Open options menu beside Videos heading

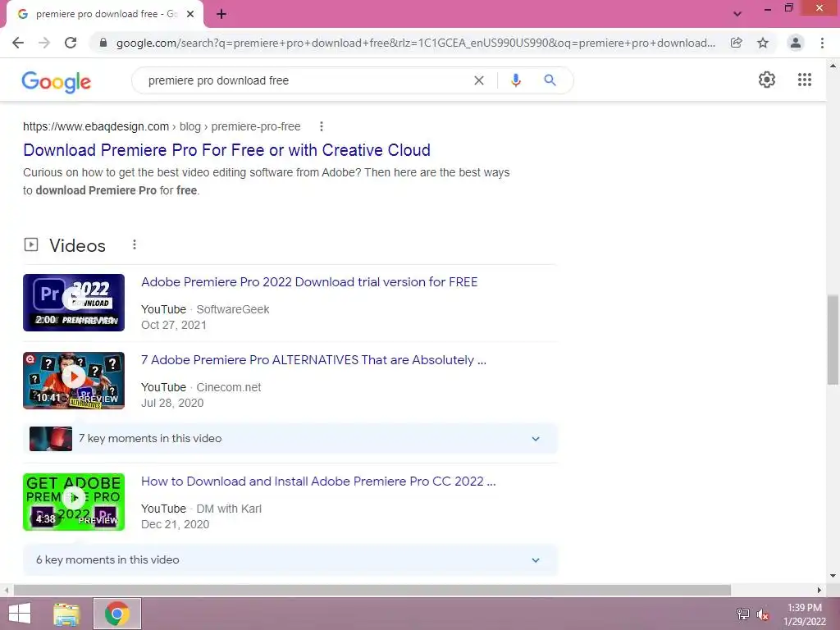click(x=135, y=244)
